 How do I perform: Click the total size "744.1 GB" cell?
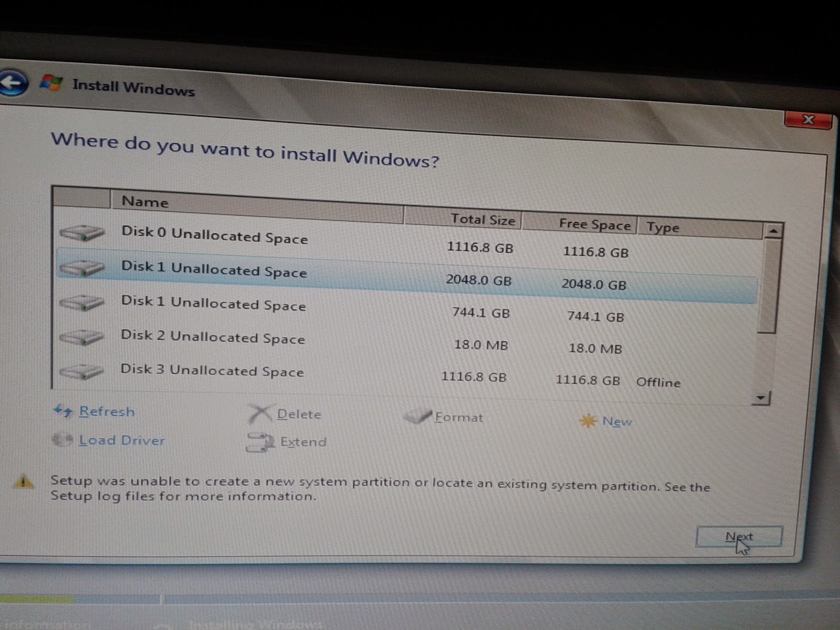(x=481, y=313)
